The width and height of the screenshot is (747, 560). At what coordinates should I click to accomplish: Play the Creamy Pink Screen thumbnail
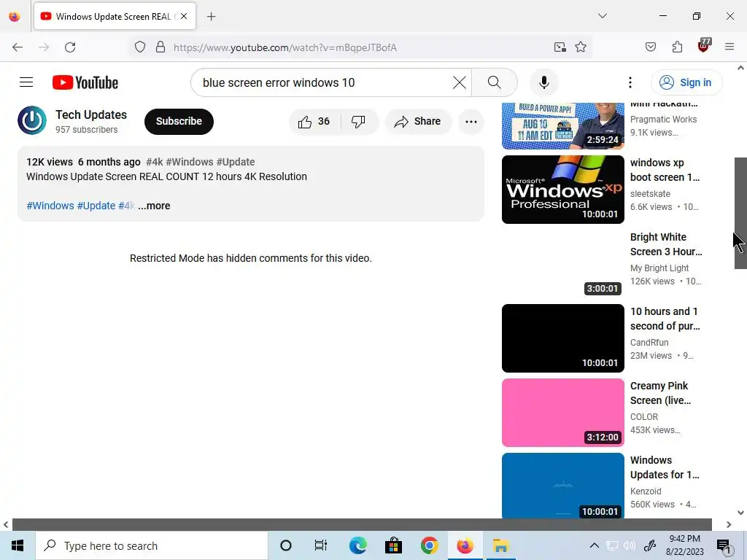562,413
